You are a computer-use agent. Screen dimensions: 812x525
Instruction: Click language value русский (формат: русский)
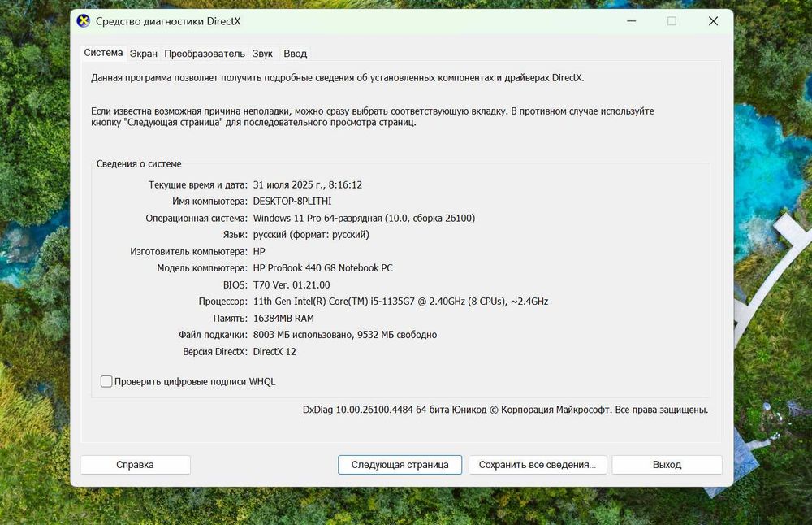(311, 235)
